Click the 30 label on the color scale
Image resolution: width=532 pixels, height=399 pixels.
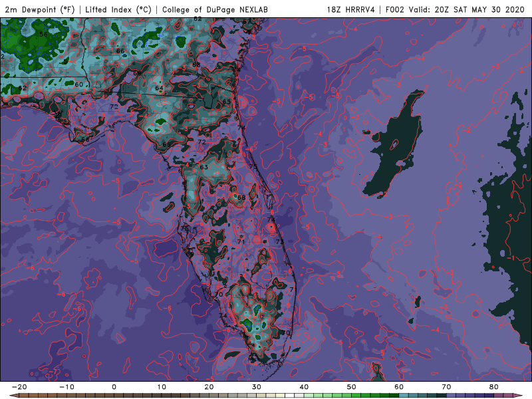(x=257, y=387)
